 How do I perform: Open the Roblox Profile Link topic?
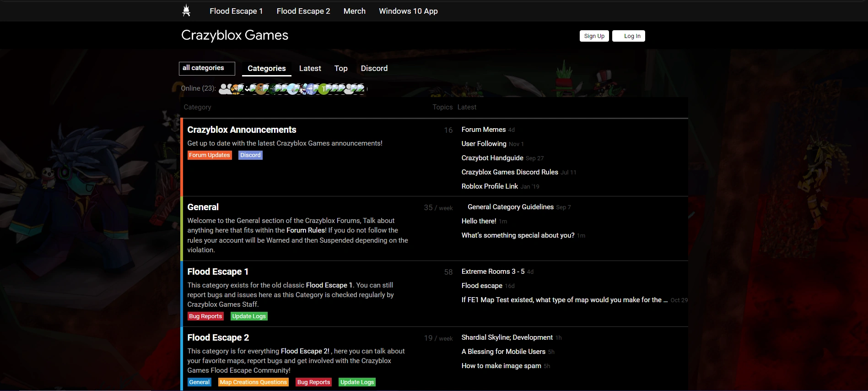pyautogui.click(x=490, y=186)
